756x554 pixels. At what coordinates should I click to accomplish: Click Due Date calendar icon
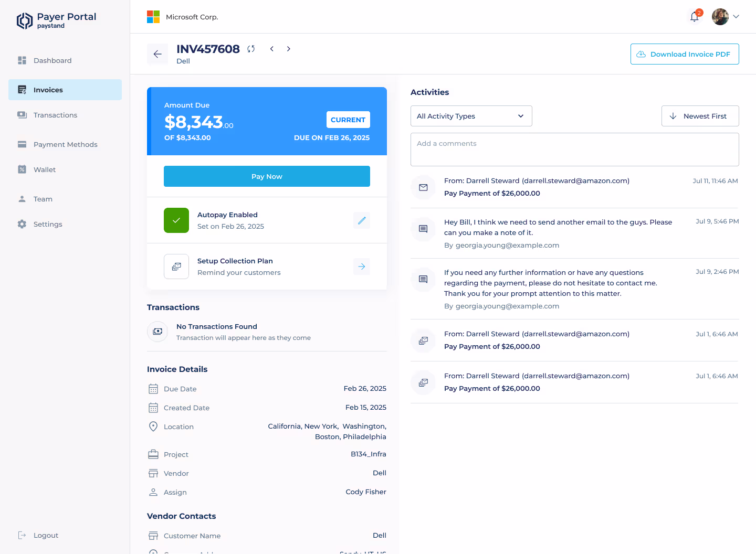(153, 389)
